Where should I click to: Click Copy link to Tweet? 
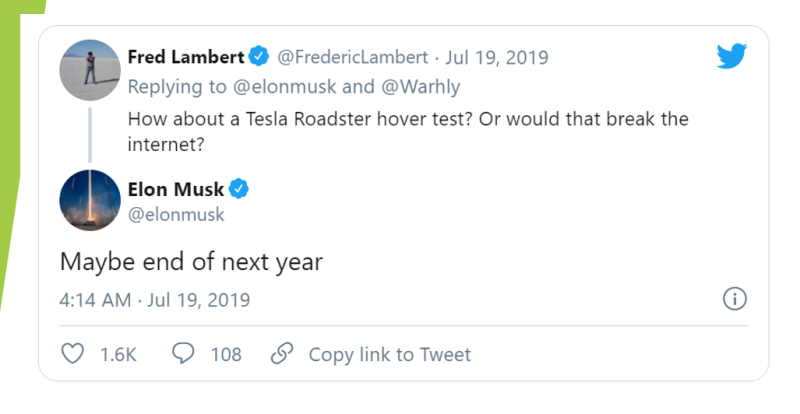click(x=389, y=354)
